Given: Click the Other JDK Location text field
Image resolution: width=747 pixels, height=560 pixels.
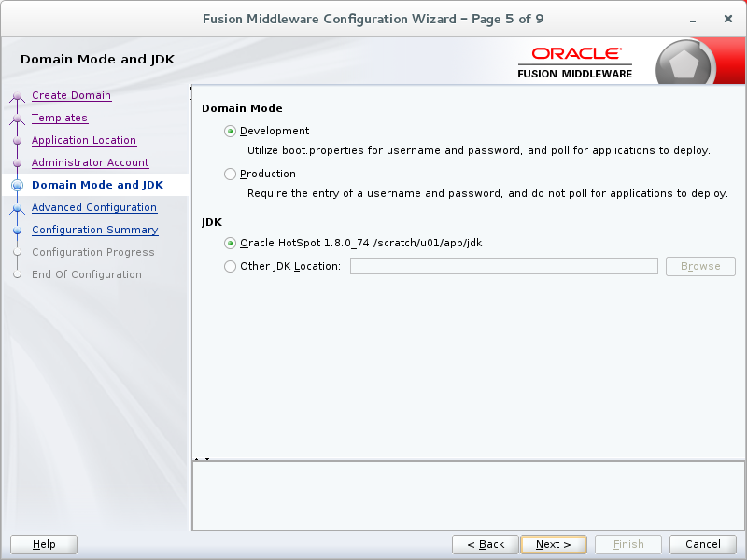Looking at the screenshot, I should pyautogui.click(x=504, y=266).
